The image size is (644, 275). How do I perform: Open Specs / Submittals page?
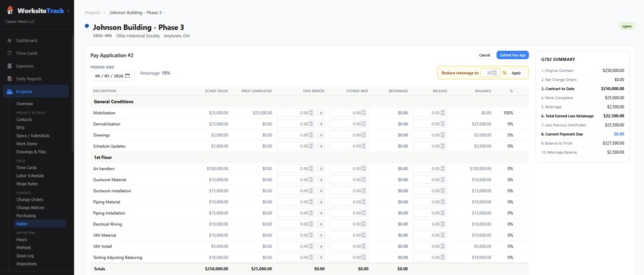pos(33,136)
